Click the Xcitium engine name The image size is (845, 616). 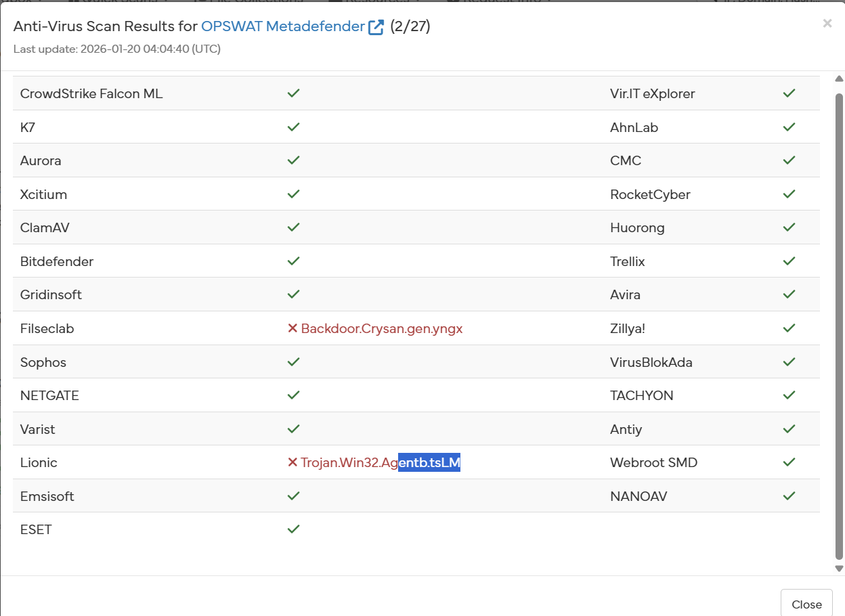tap(43, 195)
